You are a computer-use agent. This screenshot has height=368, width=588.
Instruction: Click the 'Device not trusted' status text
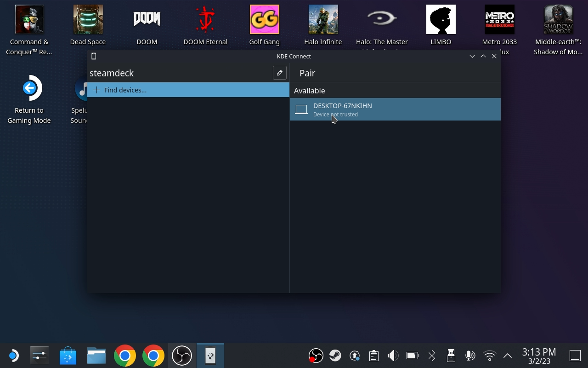coord(335,115)
